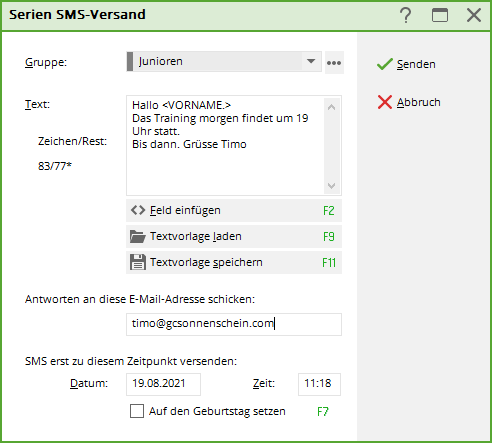Enable Auf den Geburtstag setzen checkbox

coord(137,411)
